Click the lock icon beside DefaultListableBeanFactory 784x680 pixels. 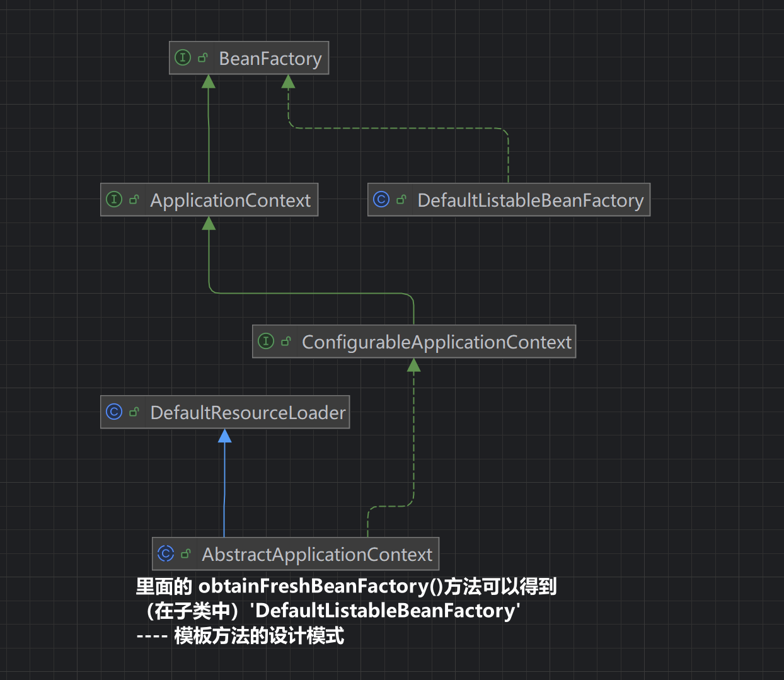pyautogui.click(x=401, y=200)
